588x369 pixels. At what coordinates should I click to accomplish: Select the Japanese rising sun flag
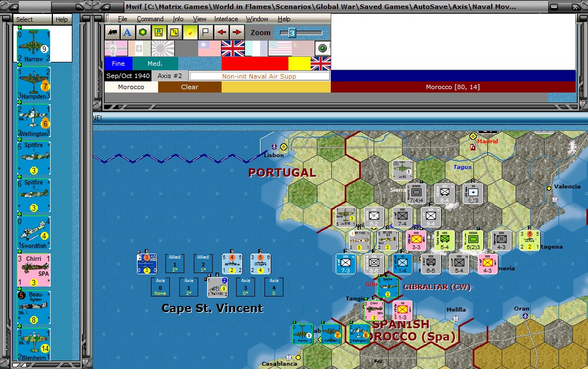(x=163, y=48)
